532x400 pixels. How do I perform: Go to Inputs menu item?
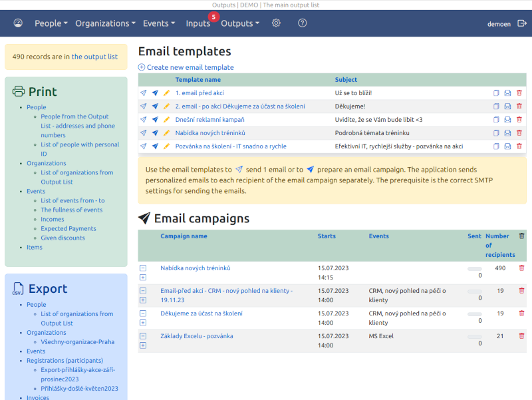click(x=198, y=23)
